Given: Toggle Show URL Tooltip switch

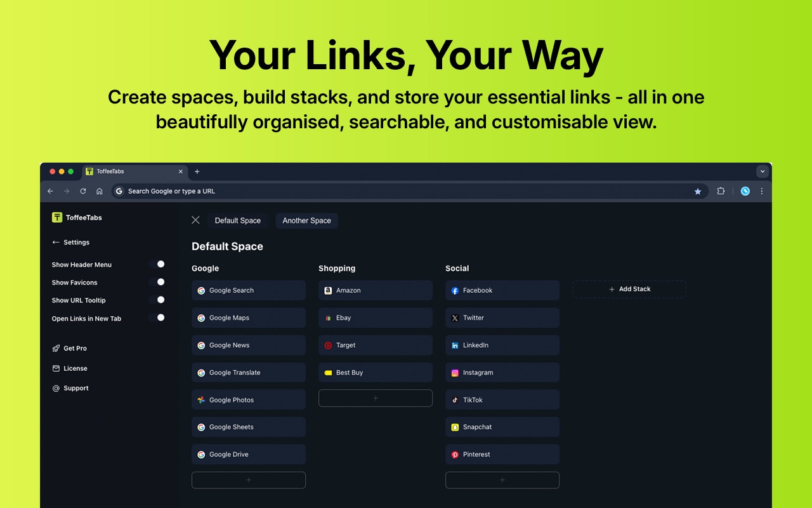Looking at the screenshot, I should (157, 300).
